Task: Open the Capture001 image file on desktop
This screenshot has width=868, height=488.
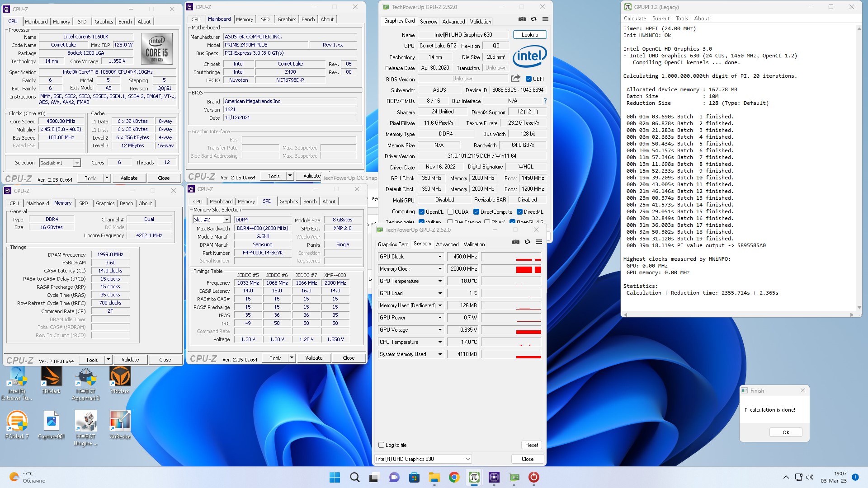Action: [x=51, y=425]
